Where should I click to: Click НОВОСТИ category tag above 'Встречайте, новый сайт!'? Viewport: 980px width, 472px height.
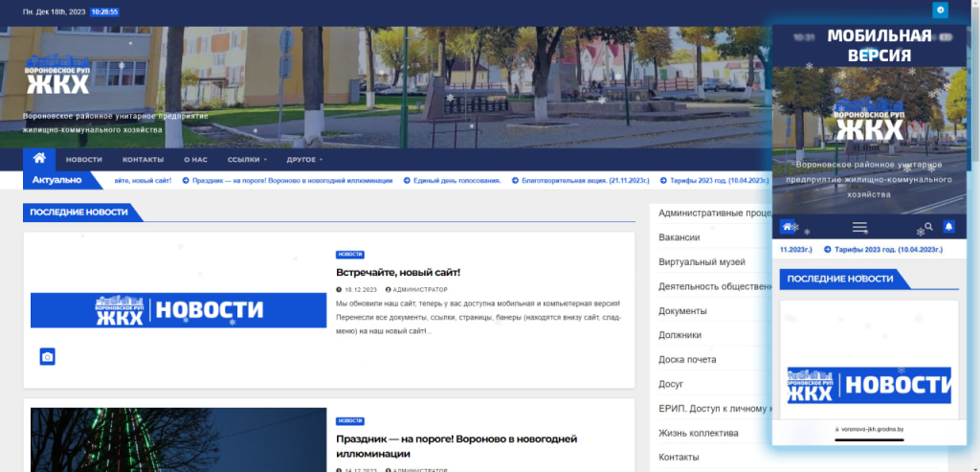tap(350, 255)
